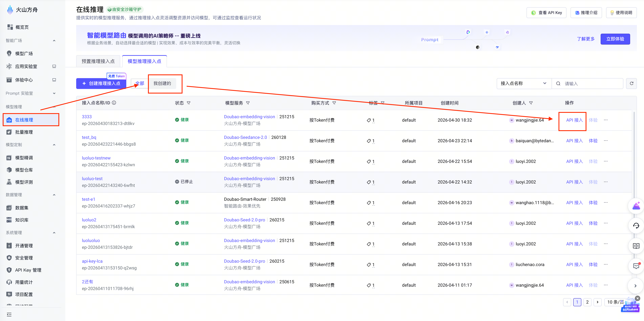The width and height of the screenshot is (644, 321).
Task: Switch to the 预置推理接入点 tab
Action: 98,61
